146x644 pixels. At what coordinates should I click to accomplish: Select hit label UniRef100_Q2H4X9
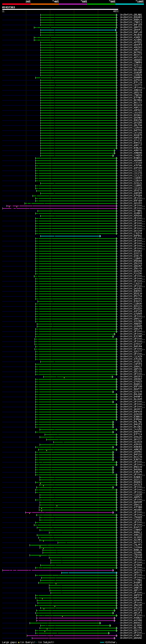(x=131, y=600)
